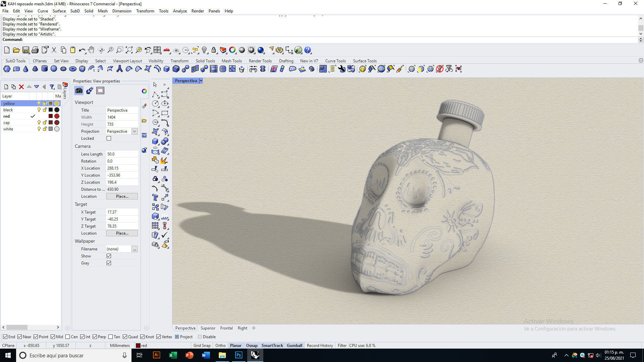Toggle Grid Snap in status bar
644x362 pixels.
click(x=202, y=346)
